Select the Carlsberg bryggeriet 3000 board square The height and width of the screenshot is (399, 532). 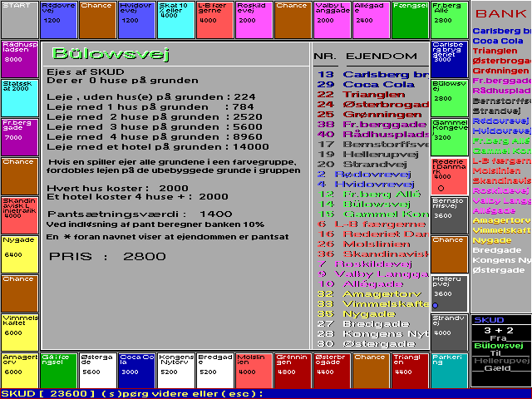tap(450, 59)
